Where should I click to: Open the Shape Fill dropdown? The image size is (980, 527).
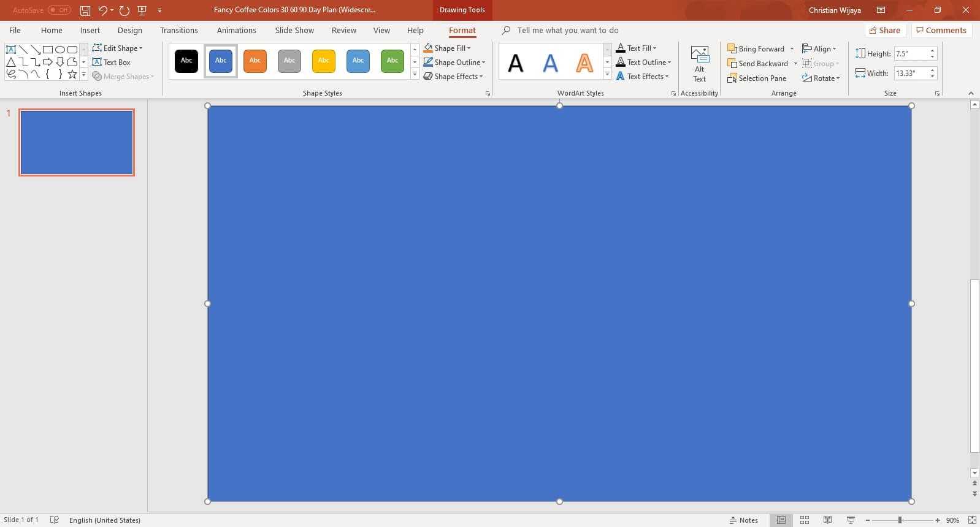pos(447,48)
